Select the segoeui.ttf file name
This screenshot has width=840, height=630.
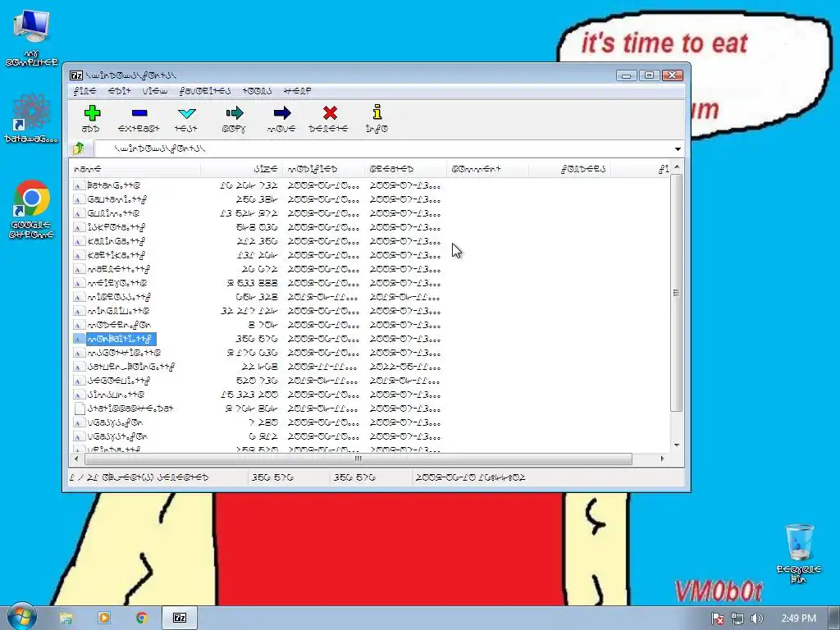(x=118, y=381)
